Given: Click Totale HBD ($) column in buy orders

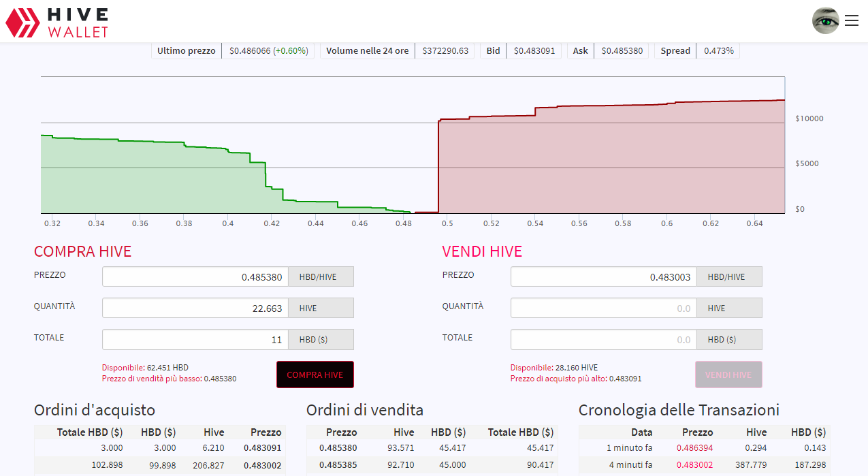Looking at the screenshot, I should pos(90,432).
